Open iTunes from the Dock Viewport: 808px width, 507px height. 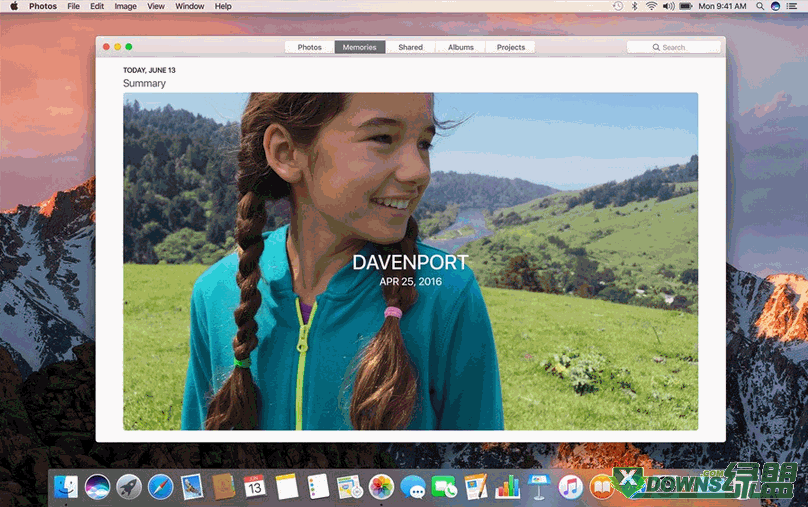pos(570,486)
